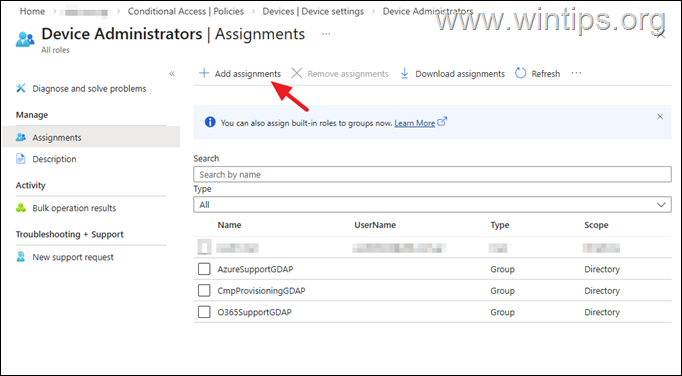Open New support request
682x376 pixels.
point(73,257)
